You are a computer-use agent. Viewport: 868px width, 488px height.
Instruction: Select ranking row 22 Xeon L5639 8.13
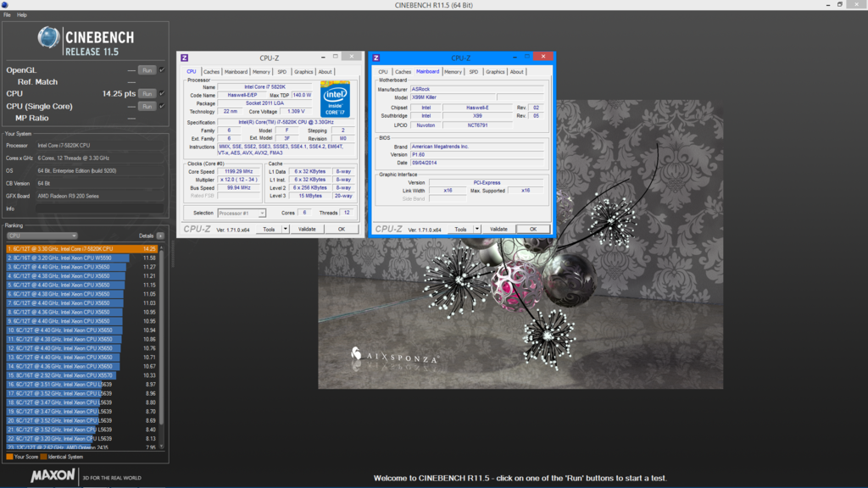coord(82,439)
